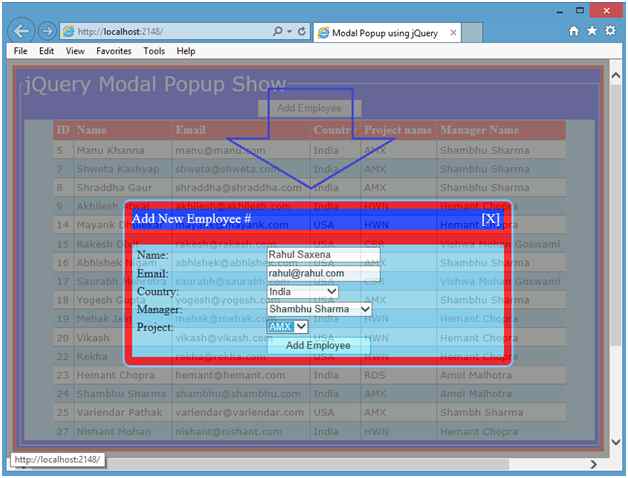Click the dimmed Add Employee button above table
628x478 pixels.
click(309, 108)
